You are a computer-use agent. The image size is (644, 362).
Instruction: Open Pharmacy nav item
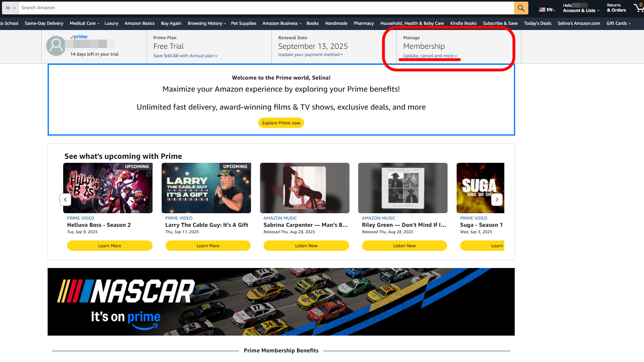coord(364,23)
